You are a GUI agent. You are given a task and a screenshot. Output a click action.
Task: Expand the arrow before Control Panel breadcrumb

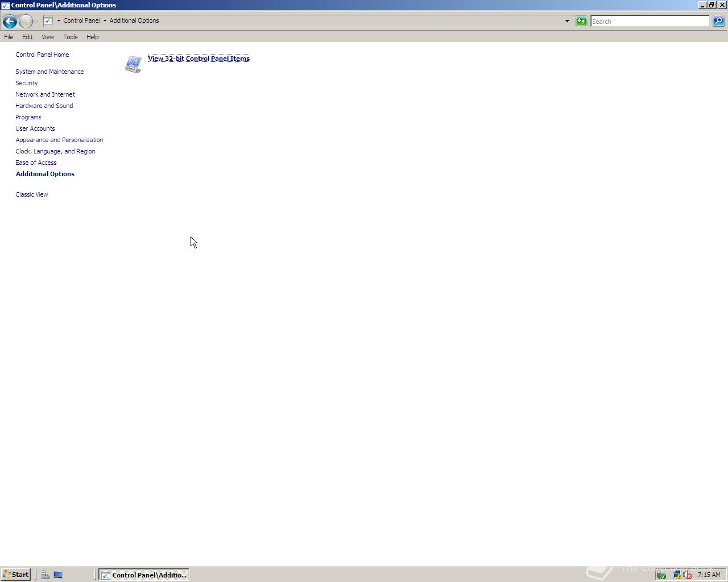click(59, 20)
